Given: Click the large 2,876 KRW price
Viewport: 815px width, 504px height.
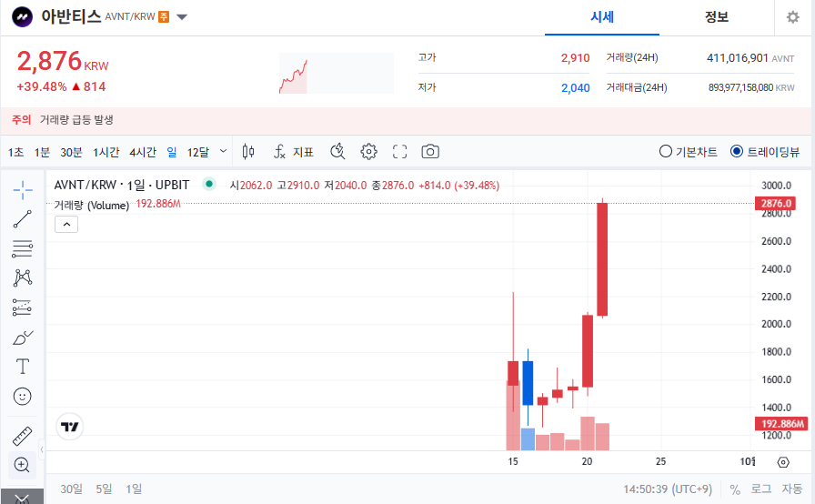Looking at the screenshot, I should pos(63,61).
